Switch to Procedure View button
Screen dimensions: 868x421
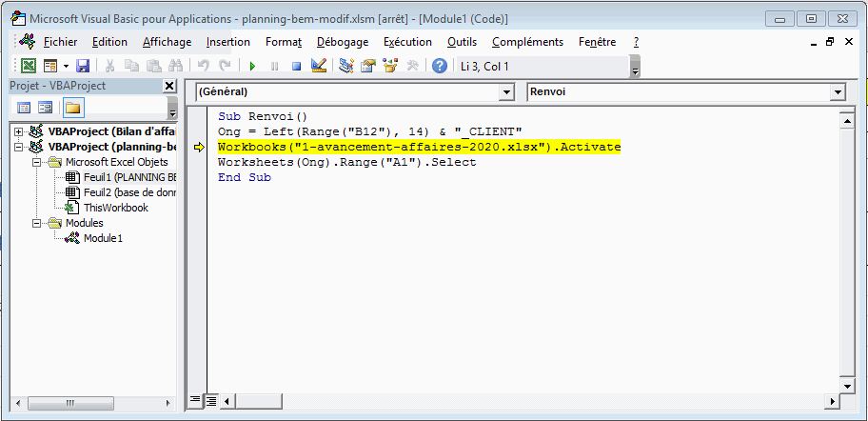click(x=195, y=399)
